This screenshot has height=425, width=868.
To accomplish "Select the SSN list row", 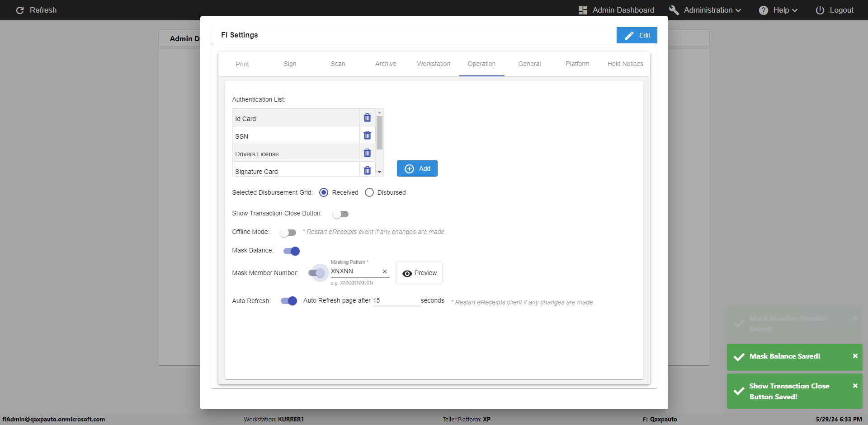I will pyautogui.click(x=296, y=136).
